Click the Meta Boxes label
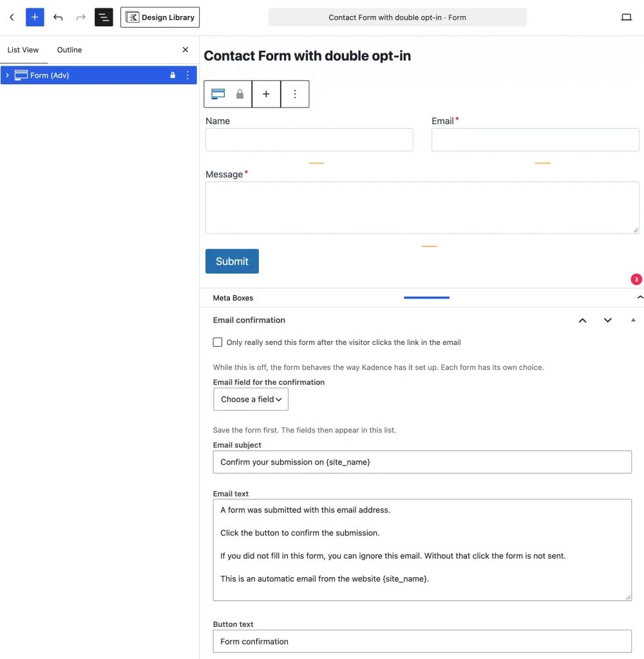Viewport: 644px width, 659px height. tap(233, 298)
